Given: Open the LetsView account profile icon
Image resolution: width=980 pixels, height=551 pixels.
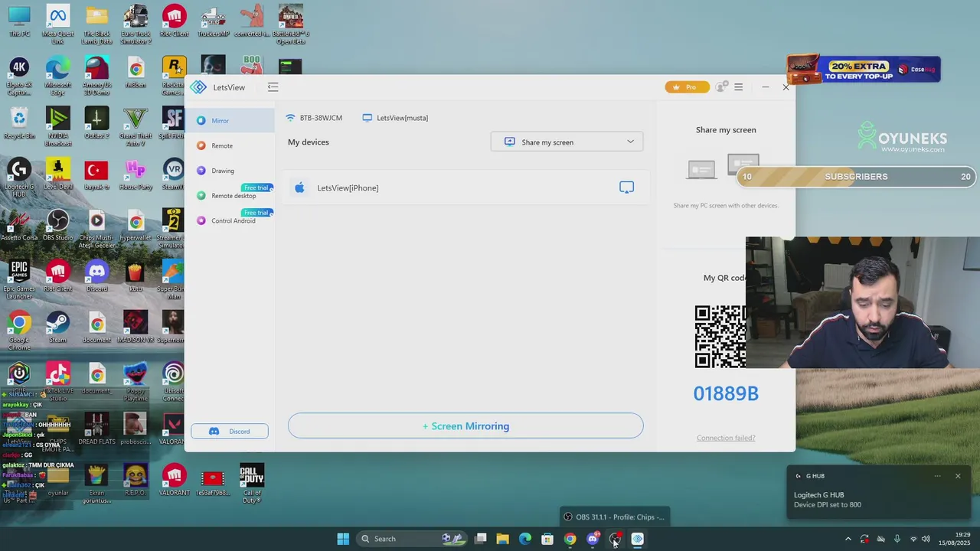Looking at the screenshot, I should pyautogui.click(x=720, y=87).
